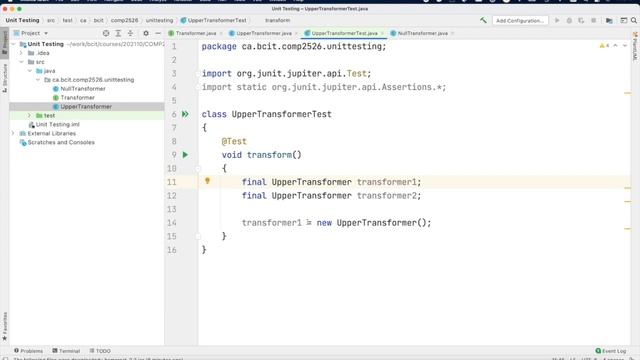
Task: Collapse the src folder
Action: [21, 62]
